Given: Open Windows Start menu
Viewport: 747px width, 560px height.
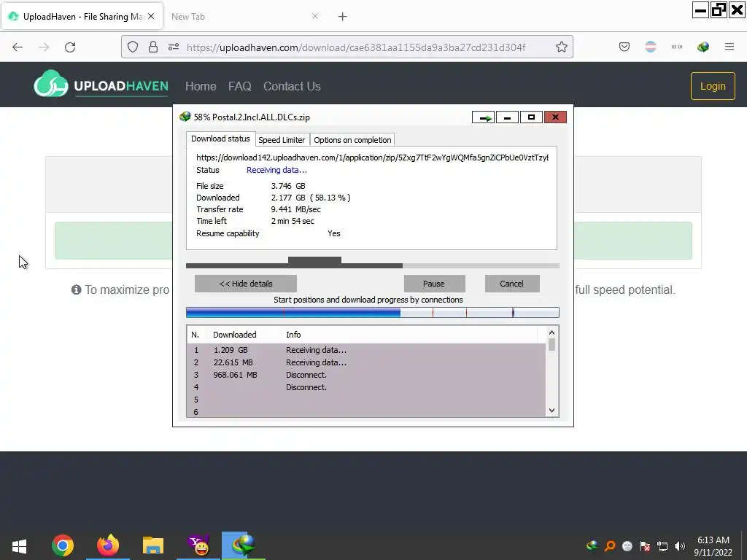Looking at the screenshot, I should tap(19, 545).
